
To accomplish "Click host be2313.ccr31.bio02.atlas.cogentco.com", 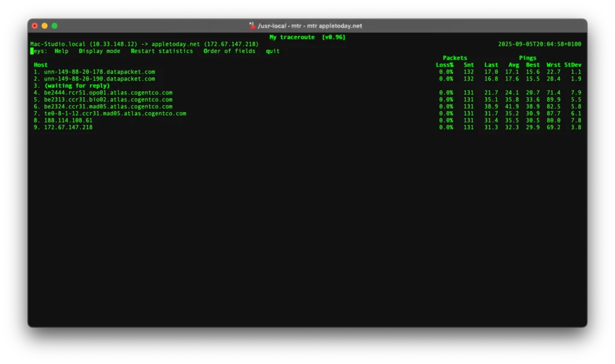I will (x=108, y=100).
